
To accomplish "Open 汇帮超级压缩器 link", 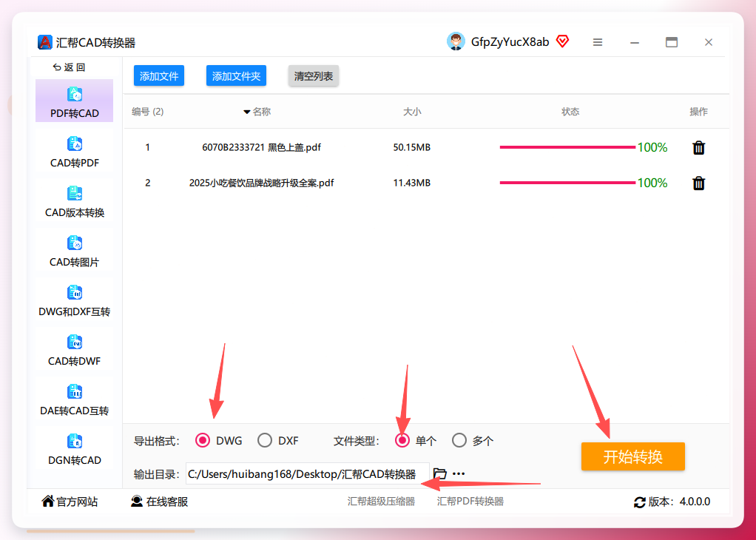I will pos(382,502).
